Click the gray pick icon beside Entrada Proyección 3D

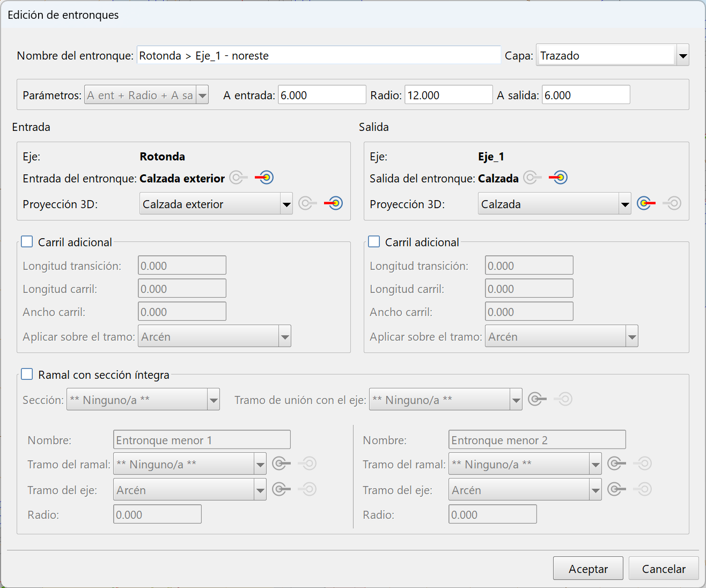[x=307, y=203]
